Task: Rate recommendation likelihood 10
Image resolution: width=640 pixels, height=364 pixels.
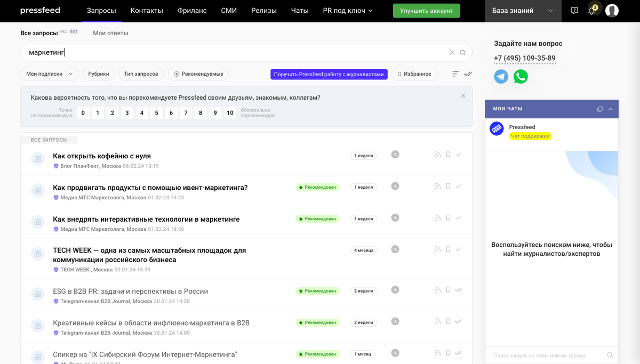Action: click(x=230, y=112)
